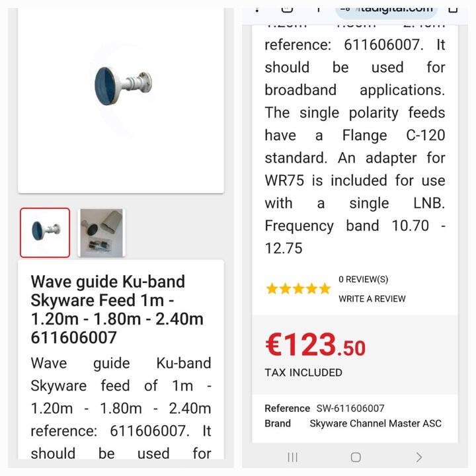Open the Skyware Channel Master ASC brand link
The height and width of the screenshot is (476, 476).
click(376, 423)
